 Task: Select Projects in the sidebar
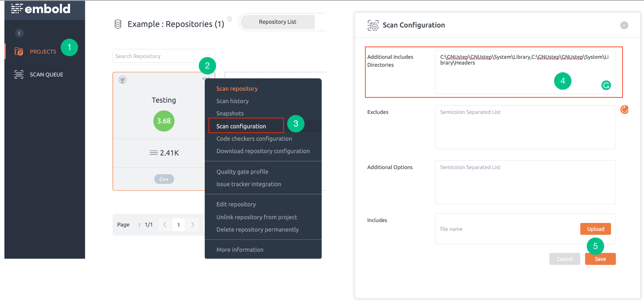point(43,51)
